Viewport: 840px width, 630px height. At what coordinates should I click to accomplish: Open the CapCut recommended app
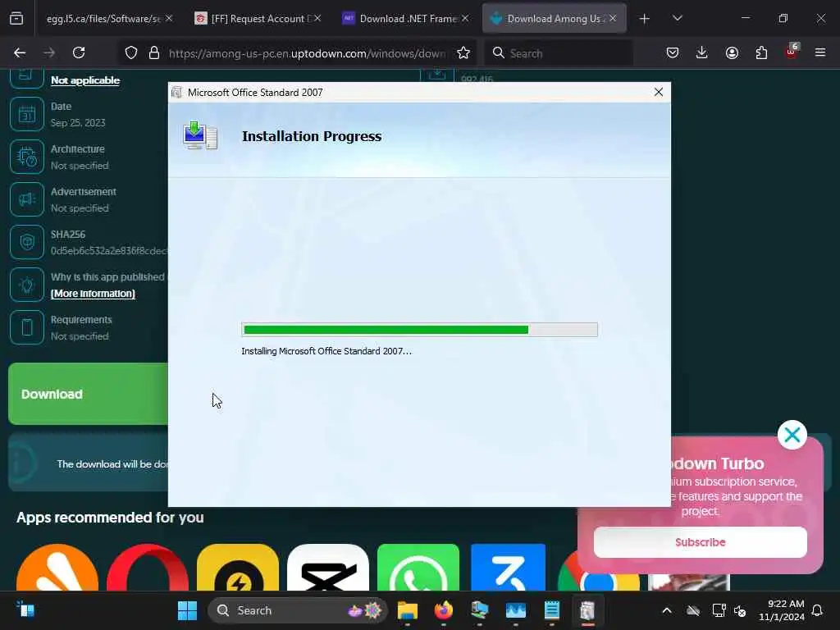tap(328, 568)
